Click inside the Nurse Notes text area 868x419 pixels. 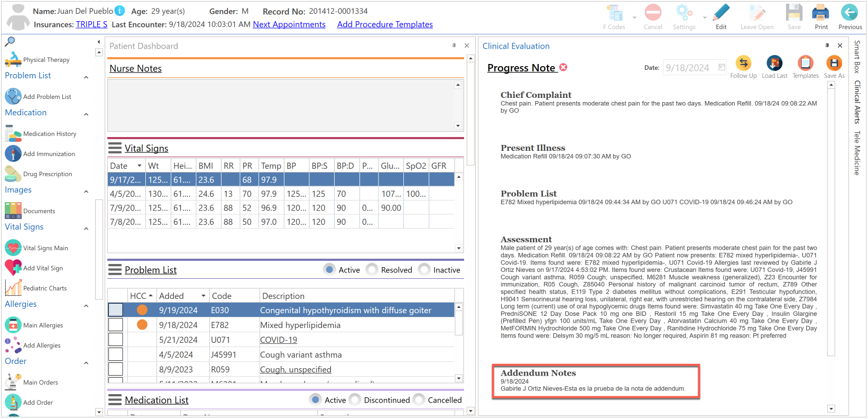[x=281, y=105]
